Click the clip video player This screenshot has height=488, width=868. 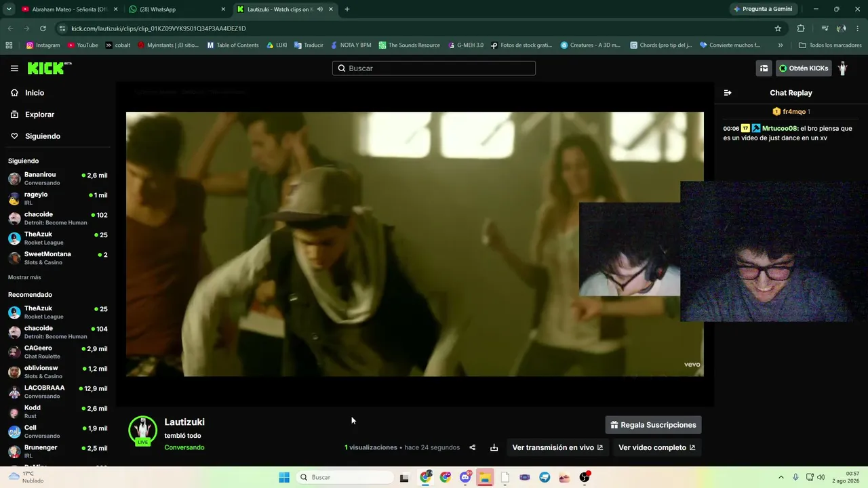(x=415, y=244)
